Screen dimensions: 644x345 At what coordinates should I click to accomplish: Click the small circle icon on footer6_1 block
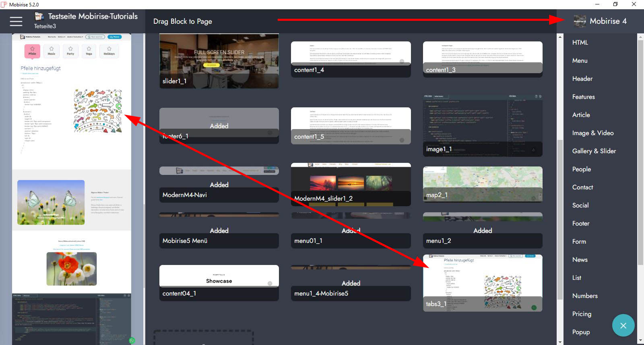coord(270,133)
